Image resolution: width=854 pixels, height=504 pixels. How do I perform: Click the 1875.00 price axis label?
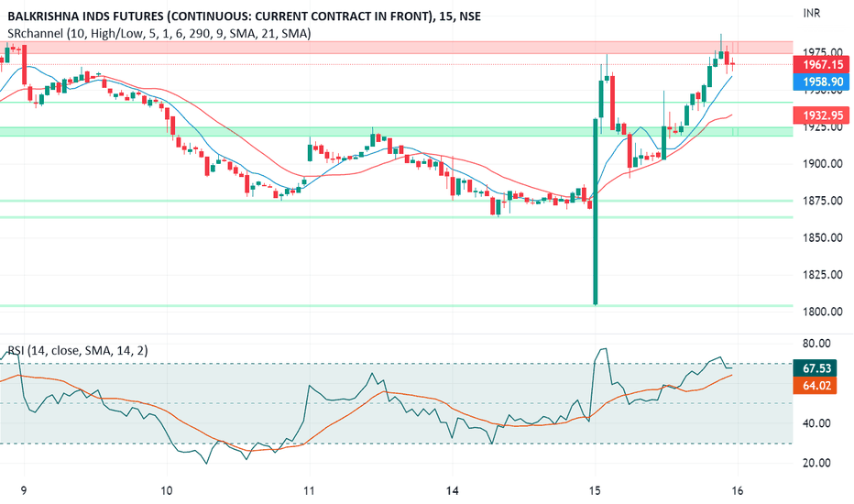coord(823,201)
